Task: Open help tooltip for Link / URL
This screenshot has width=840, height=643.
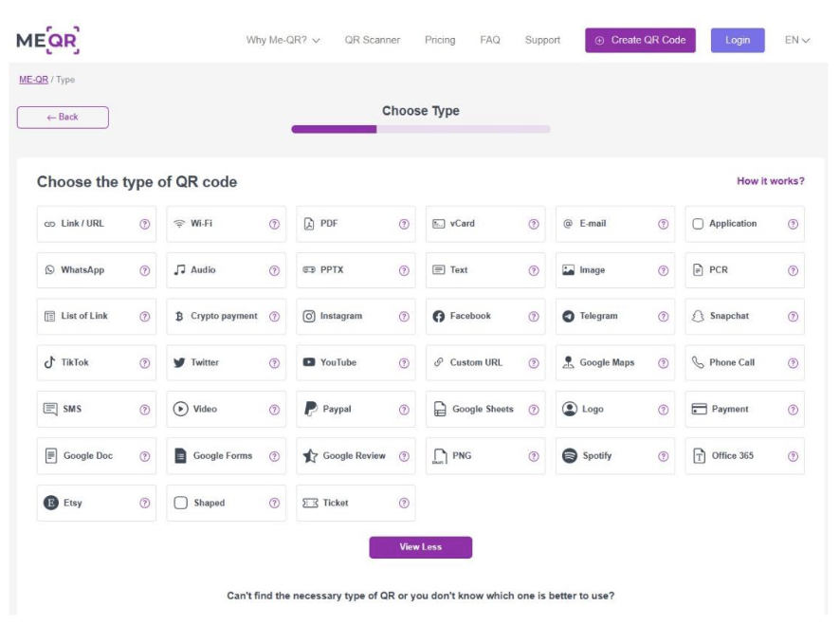Action: coord(145,224)
